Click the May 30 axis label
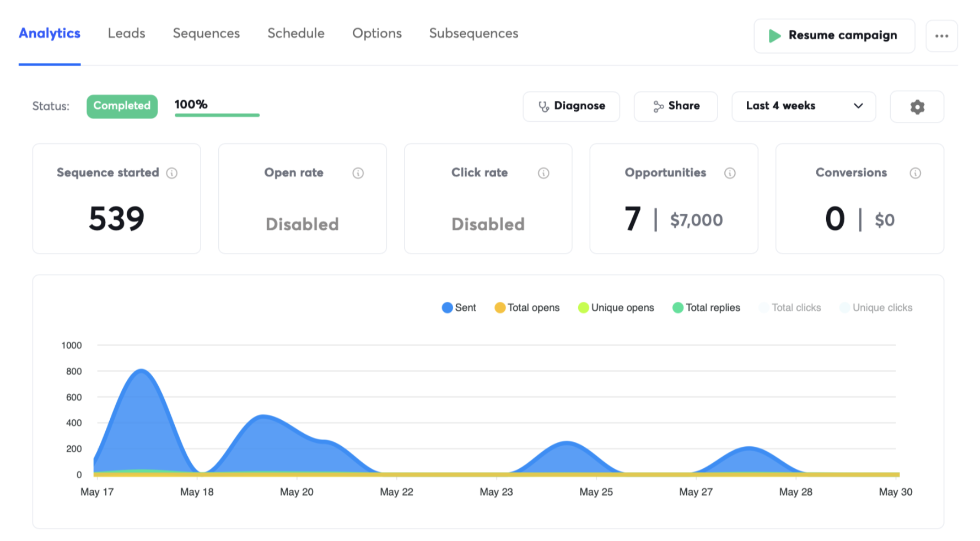Image resolution: width=980 pixels, height=541 pixels. tap(896, 492)
